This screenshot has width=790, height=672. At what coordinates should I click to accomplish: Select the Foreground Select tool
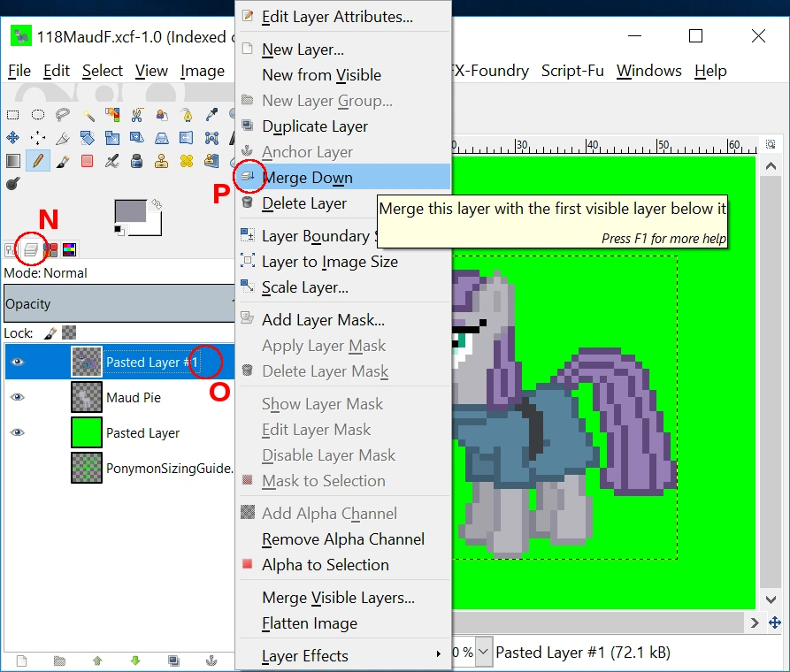162,115
